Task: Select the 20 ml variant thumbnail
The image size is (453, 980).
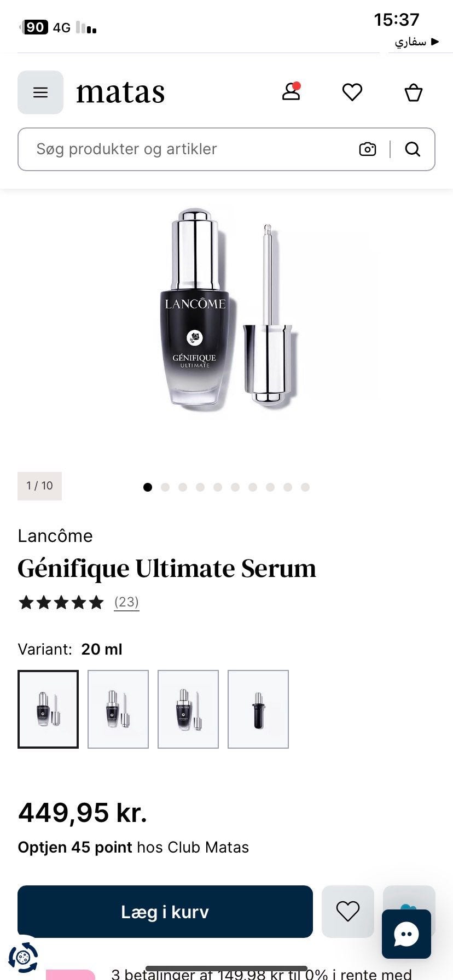Action: 48,709
